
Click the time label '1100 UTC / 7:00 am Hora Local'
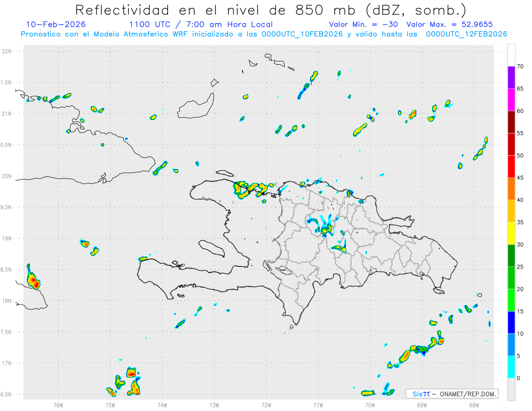(x=201, y=24)
